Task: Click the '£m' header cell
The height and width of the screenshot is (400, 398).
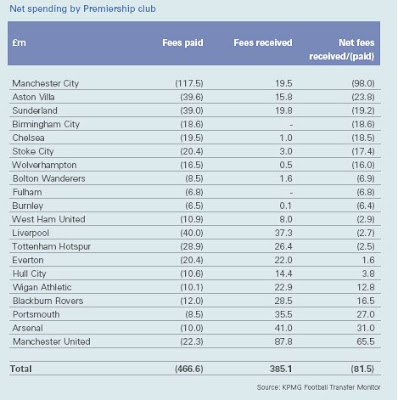Action: [19, 43]
